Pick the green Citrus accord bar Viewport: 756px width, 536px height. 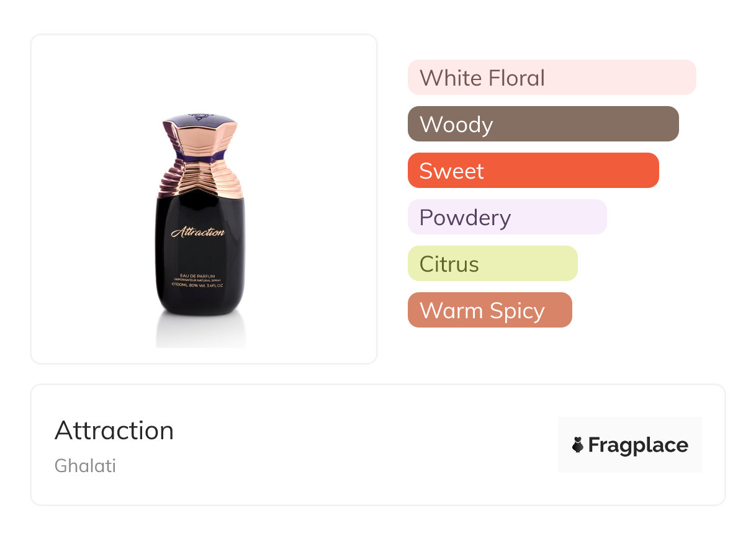(x=492, y=264)
